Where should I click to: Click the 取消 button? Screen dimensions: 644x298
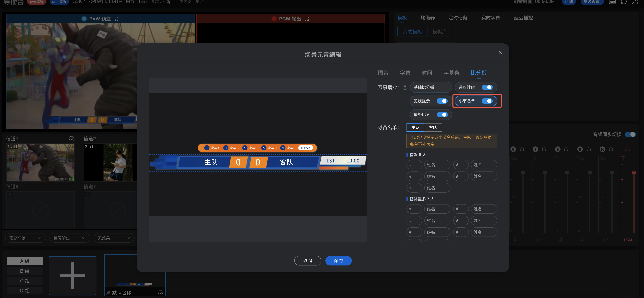[x=308, y=261]
